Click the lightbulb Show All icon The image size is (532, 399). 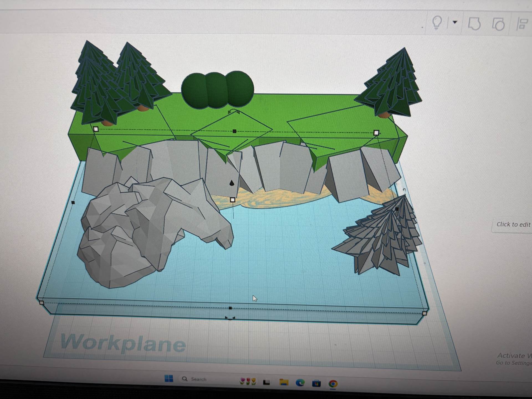[x=437, y=22]
